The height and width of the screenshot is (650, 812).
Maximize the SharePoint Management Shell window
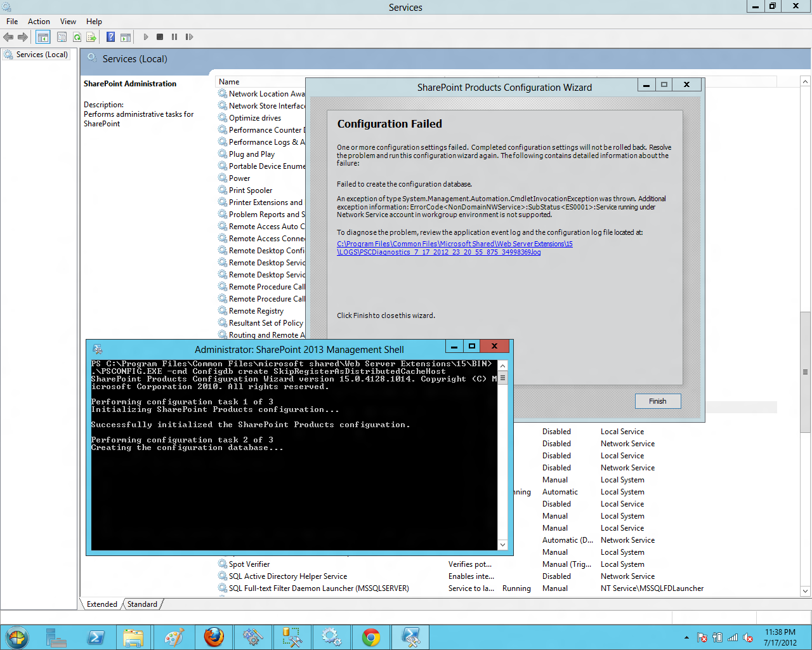coord(471,346)
